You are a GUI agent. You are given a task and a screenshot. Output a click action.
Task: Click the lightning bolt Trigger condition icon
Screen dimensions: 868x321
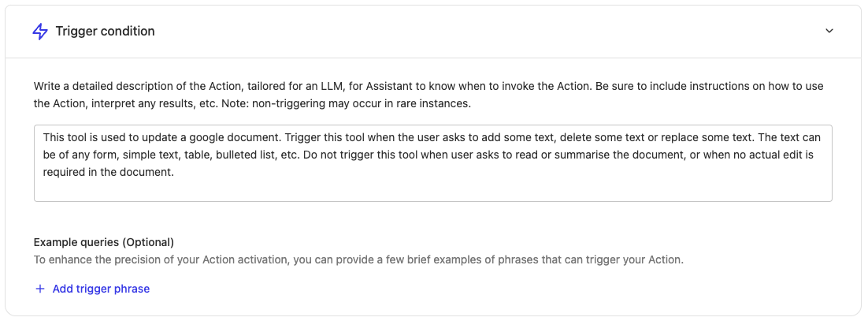point(39,32)
